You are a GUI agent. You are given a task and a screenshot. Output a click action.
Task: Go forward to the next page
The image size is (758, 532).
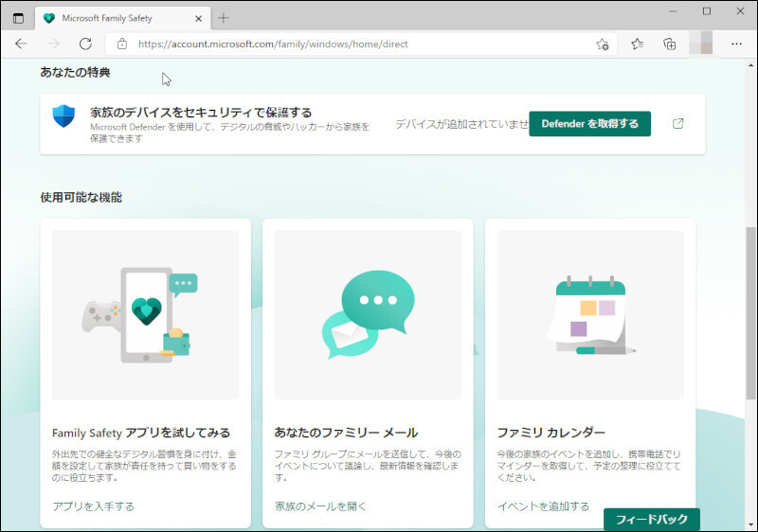click(x=53, y=44)
